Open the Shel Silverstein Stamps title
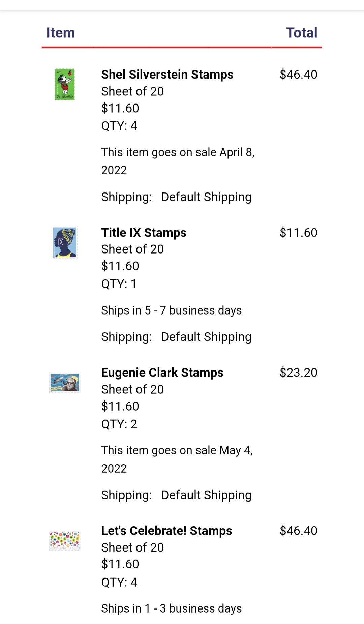Image resolution: width=364 pixels, height=624 pixels. point(167,75)
